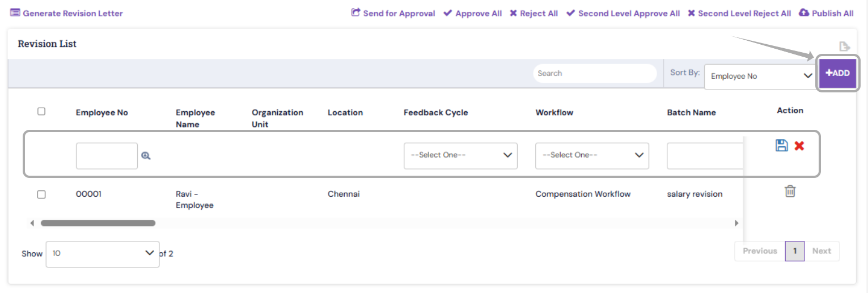868x293 pixels.
Task: Click the Batch Name column header
Action: coord(692,112)
